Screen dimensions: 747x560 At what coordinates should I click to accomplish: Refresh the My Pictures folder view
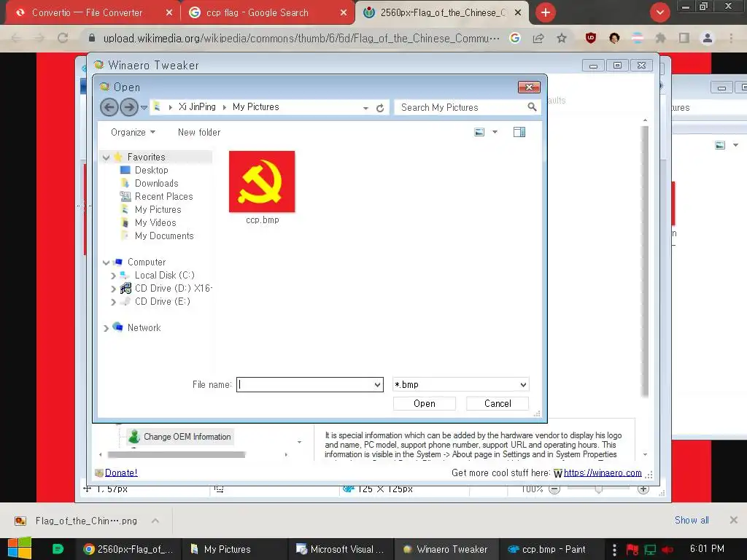380,108
